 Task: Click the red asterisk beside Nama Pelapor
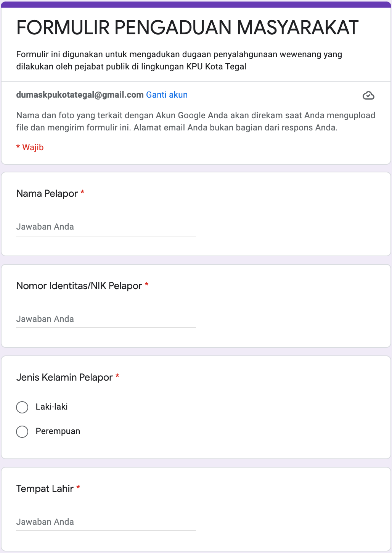(82, 193)
